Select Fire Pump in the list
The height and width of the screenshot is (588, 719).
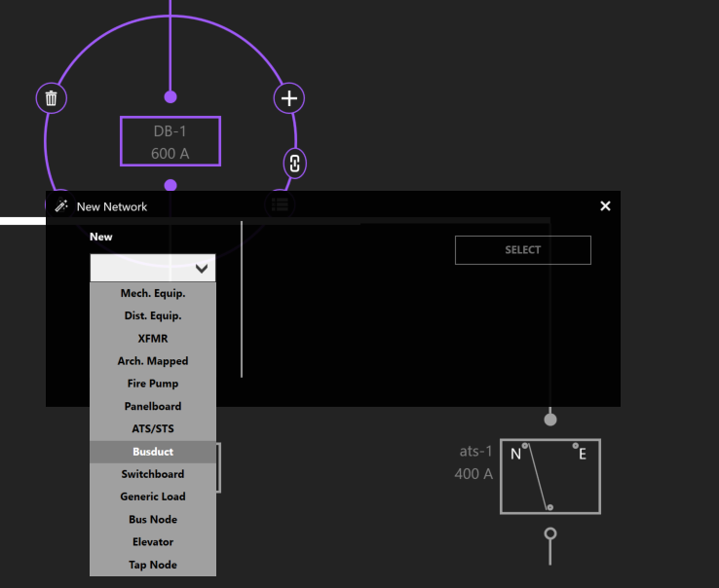[153, 384]
